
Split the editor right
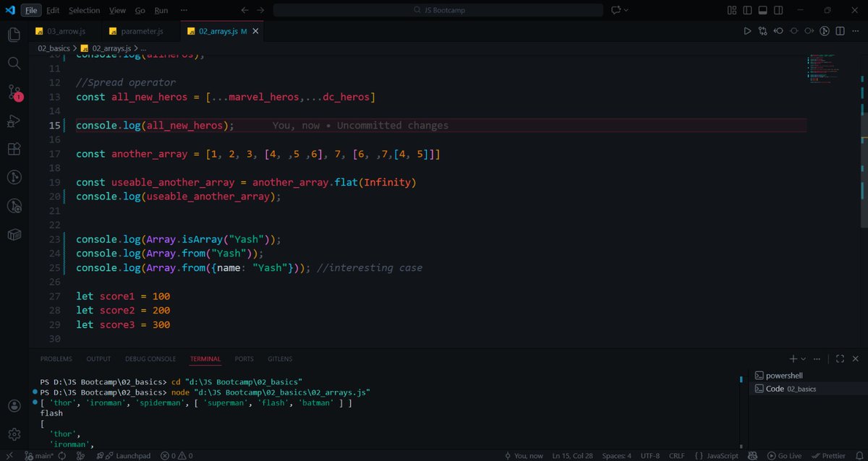(x=839, y=31)
